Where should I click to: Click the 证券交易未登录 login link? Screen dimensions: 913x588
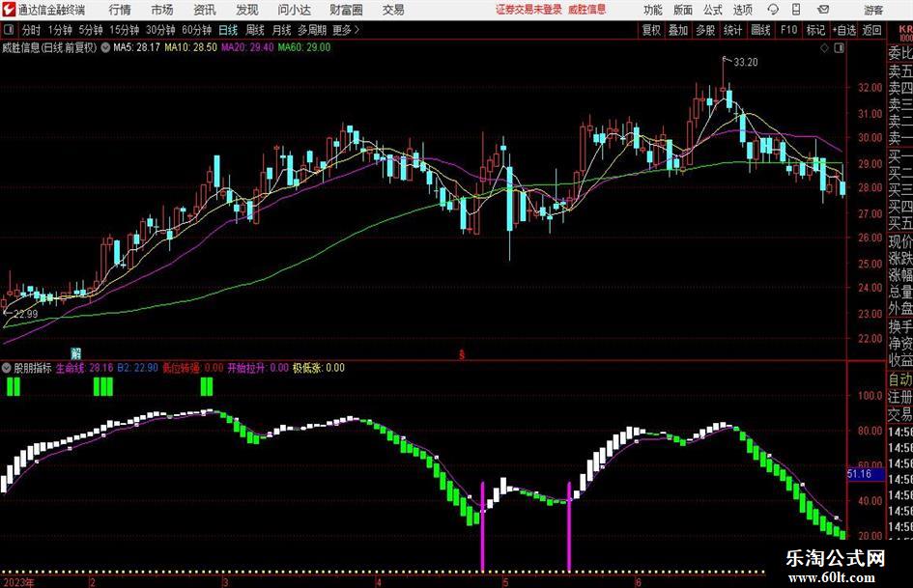tap(528, 10)
